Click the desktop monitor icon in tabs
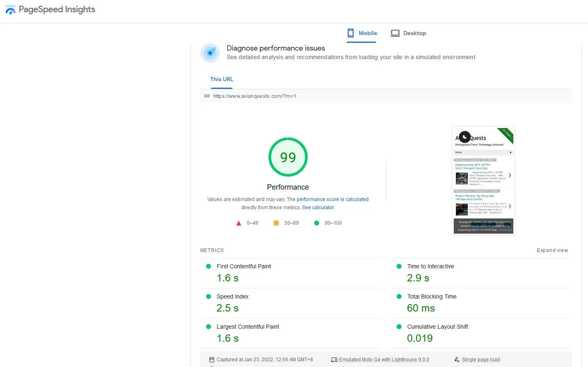This screenshot has width=588, height=367. (395, 33)
